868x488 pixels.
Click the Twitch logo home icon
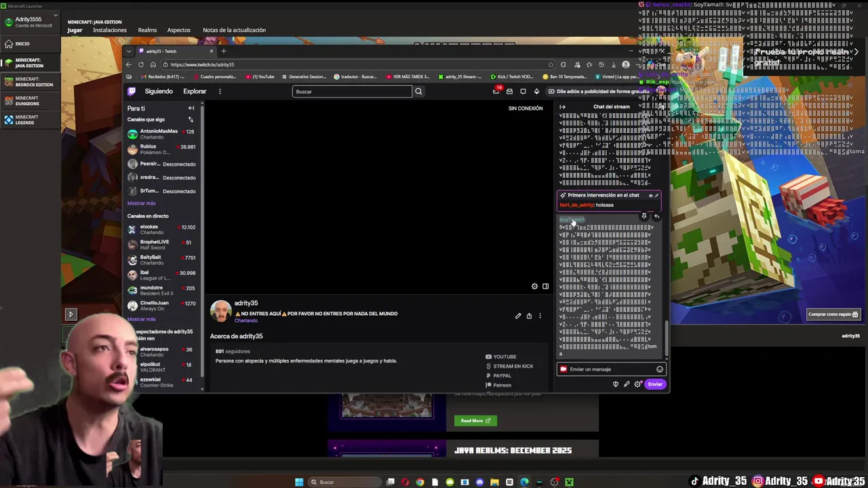tap(132, 91)
